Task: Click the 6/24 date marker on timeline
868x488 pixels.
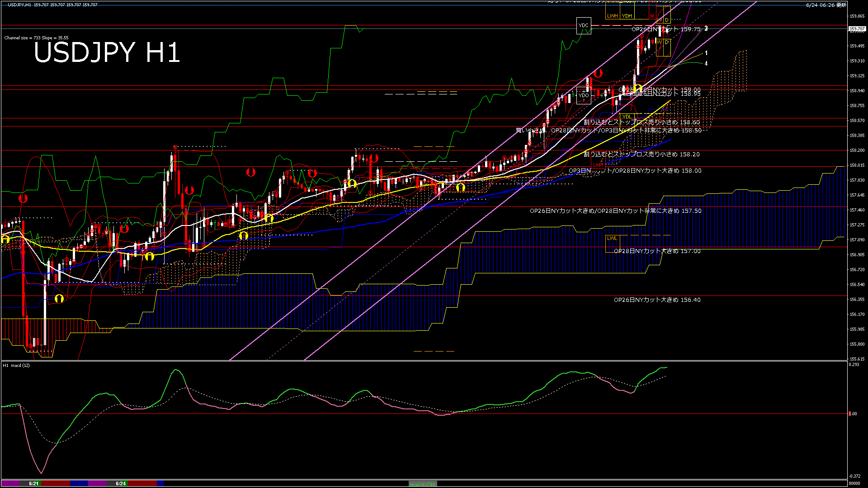Action: tap(121, 483)
